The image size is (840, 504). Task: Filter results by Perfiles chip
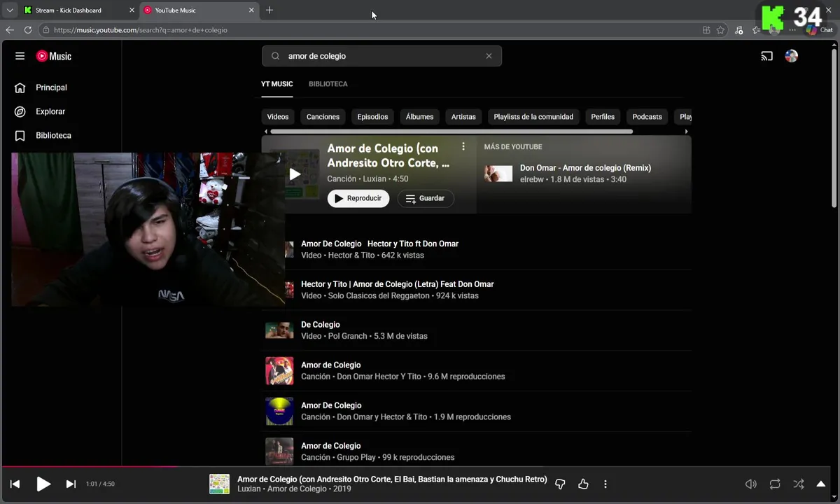(x=603, y=117)
